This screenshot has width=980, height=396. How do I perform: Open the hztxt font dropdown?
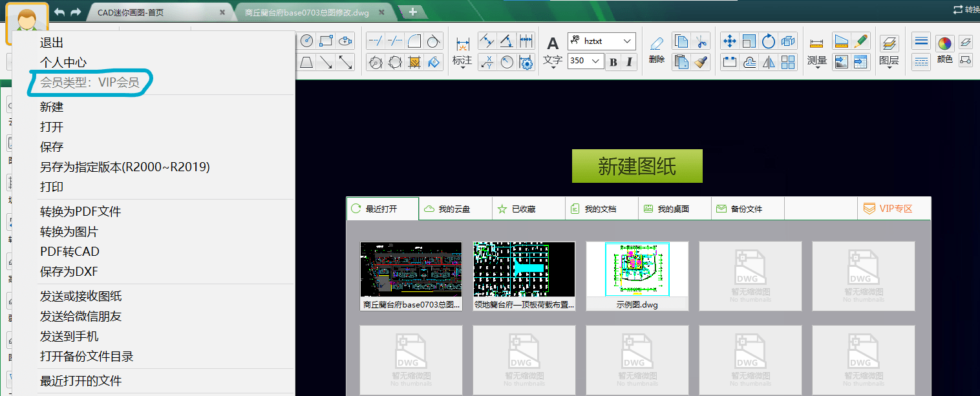click(x=602, y=41)
